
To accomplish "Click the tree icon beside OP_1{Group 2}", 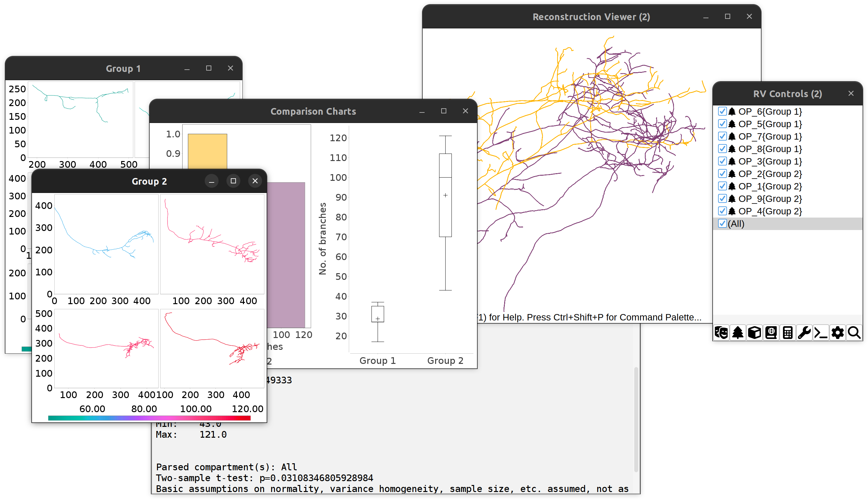I will tap(732, 186).
